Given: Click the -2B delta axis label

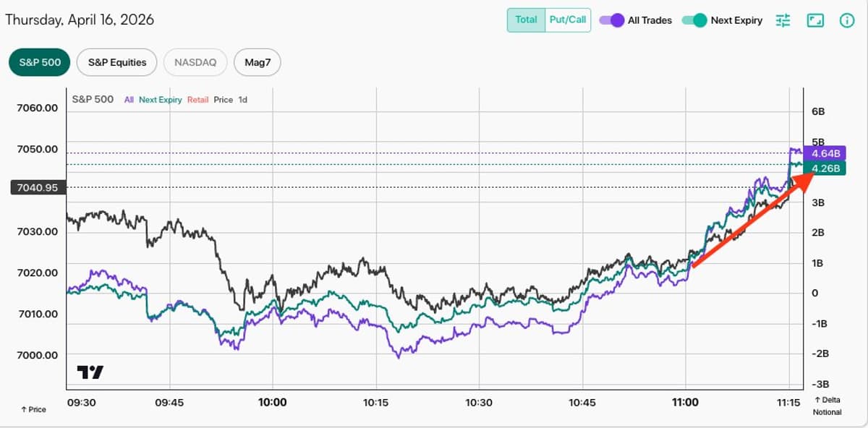Looking at the screenshot, I should click(820, 354).
